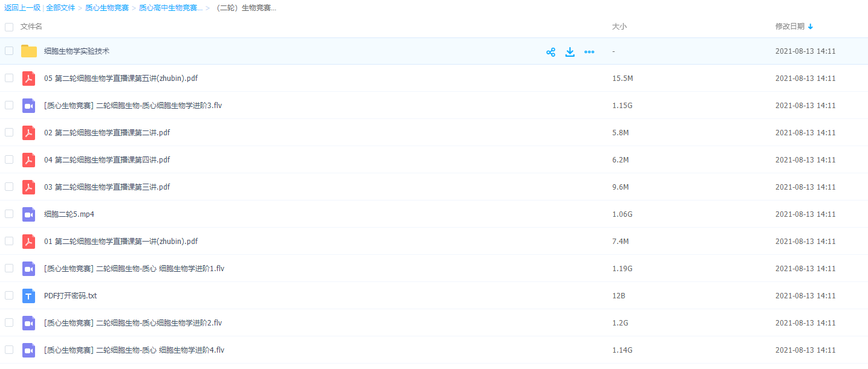868x369 pixels.
Task: Click PDF icon of 05 第二轮细胞生物学直播课第五讲
Action: coord(28,79)
